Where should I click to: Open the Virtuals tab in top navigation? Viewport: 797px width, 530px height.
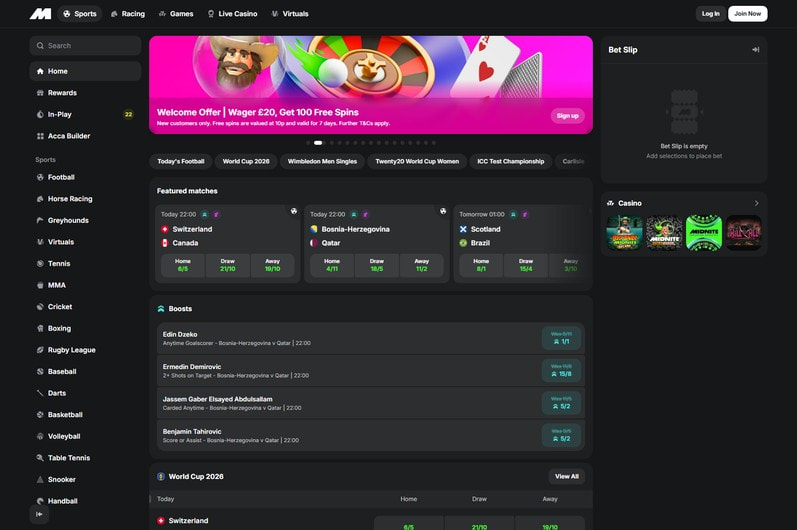[290, 14]
